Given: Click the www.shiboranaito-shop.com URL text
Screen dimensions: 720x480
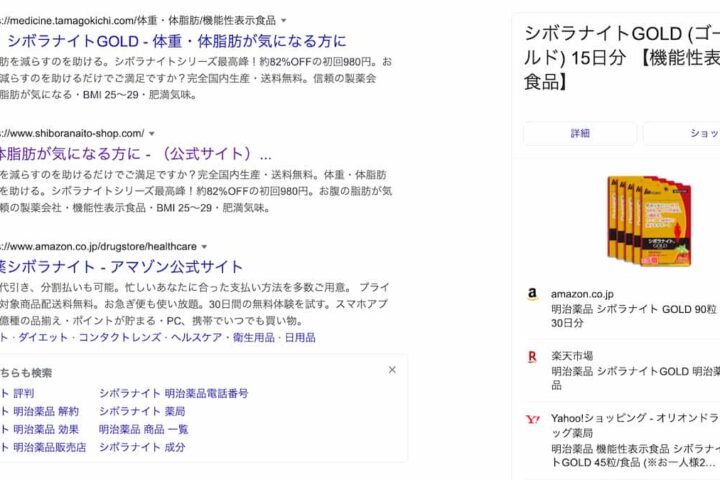Looking at the screenshot, I should pos(72,134).
